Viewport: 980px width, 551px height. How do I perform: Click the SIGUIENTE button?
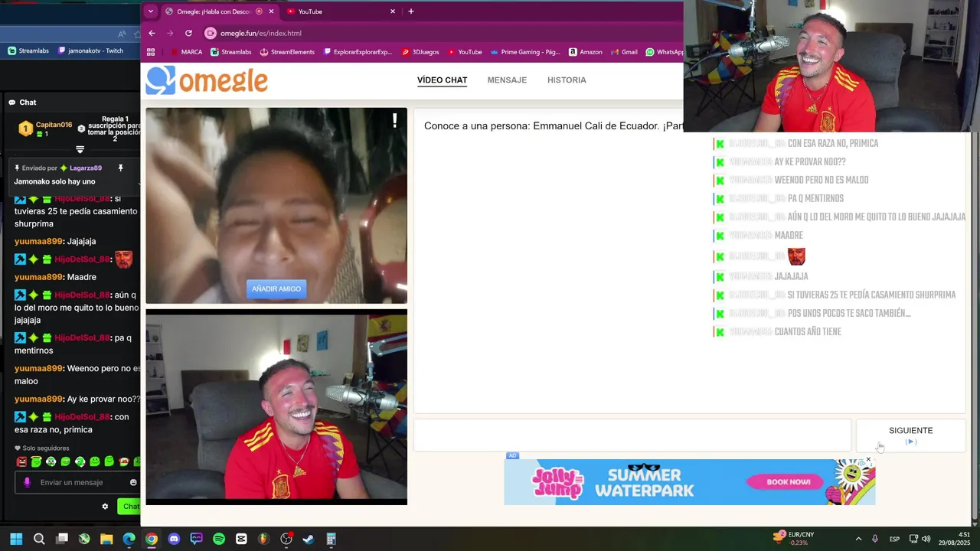coord(910,435)
